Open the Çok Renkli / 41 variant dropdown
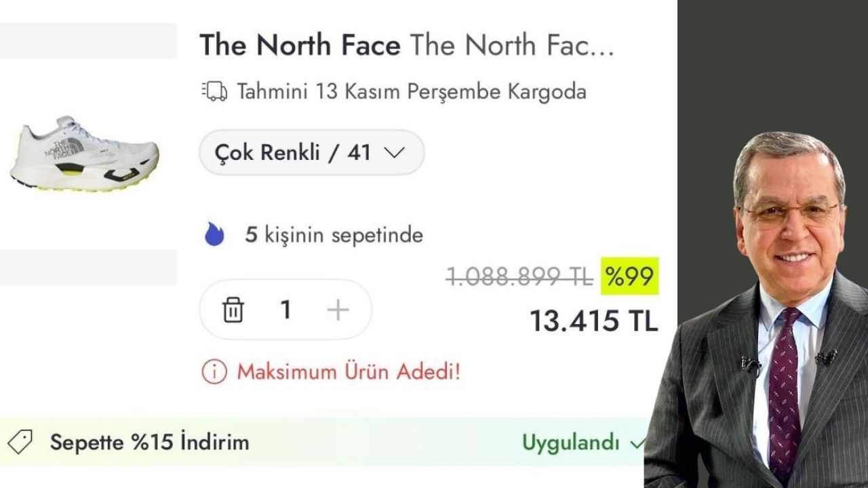 (x=311, y=152)
